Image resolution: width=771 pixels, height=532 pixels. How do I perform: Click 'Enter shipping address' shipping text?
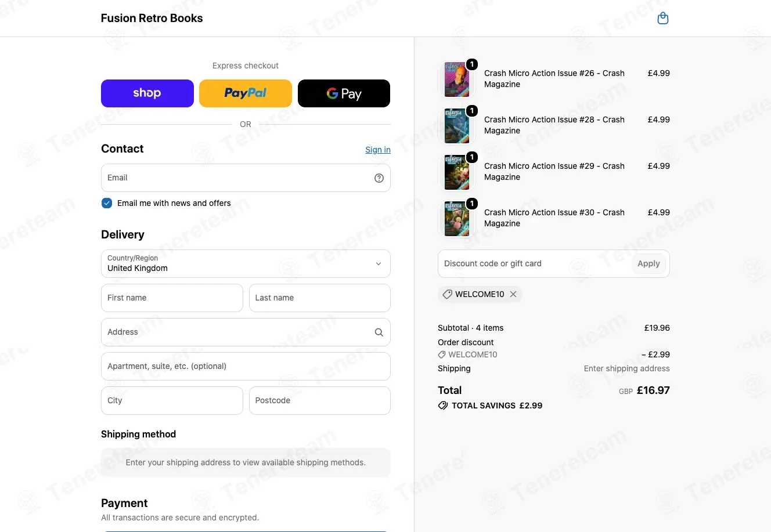click(626, 368)
